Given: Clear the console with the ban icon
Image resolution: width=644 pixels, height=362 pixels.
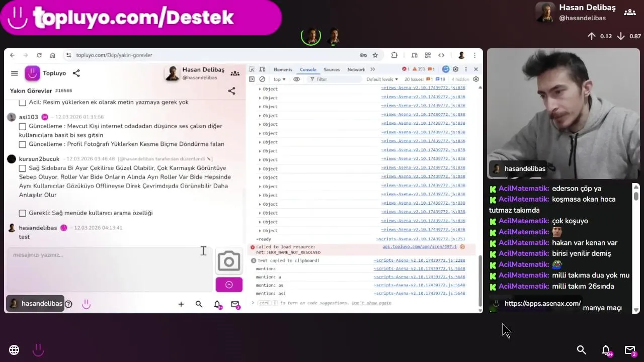Looking at the screenshot, I should [262, 79].
